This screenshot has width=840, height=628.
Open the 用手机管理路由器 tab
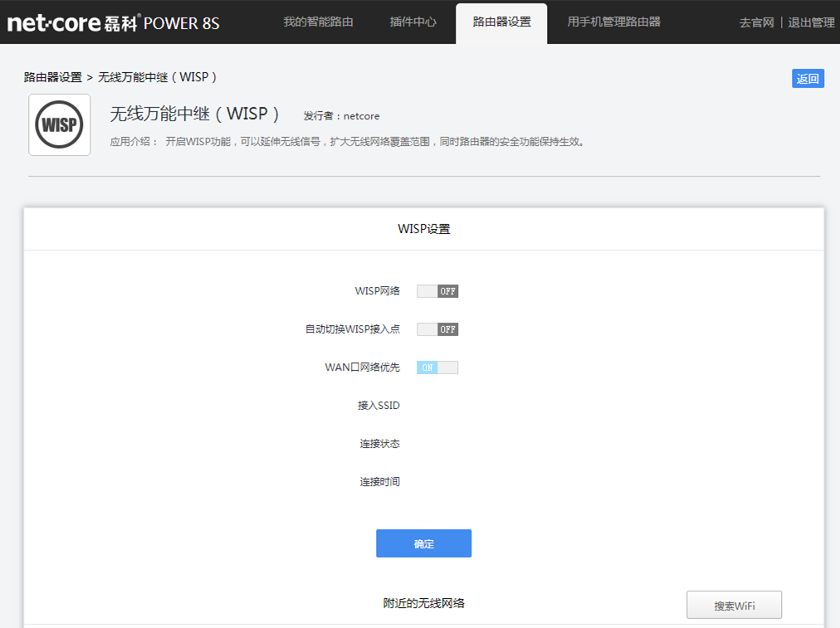pyautogui.click(x=612, y=22)
